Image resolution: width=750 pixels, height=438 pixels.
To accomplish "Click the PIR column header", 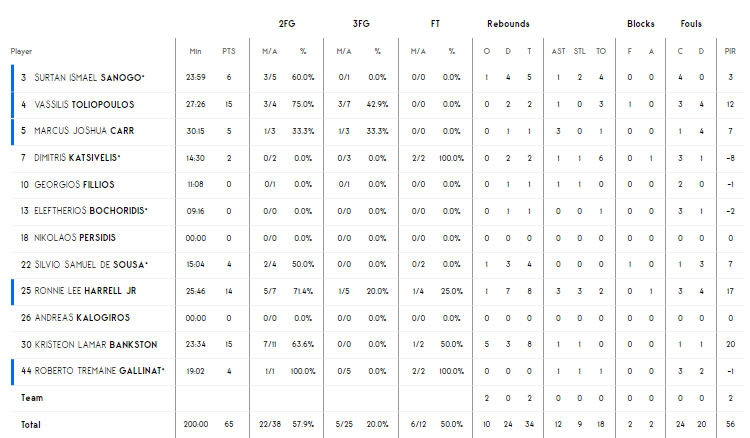I will (730, 51).
